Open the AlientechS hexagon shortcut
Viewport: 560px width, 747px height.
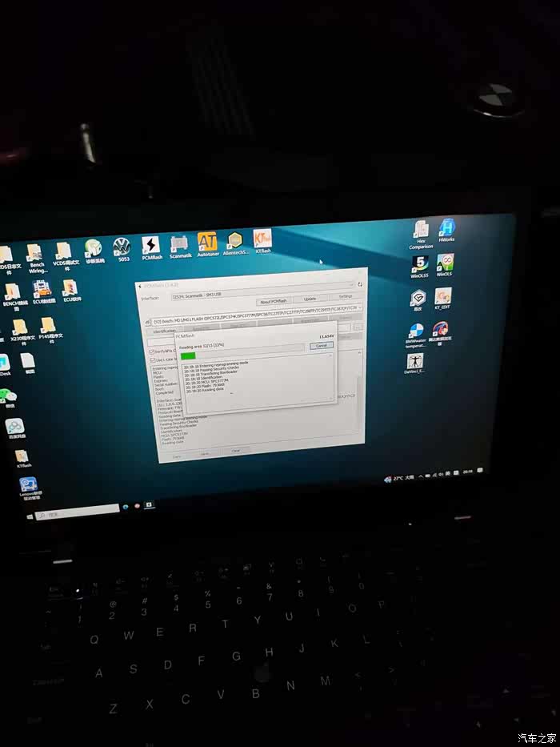coord(236,243)
